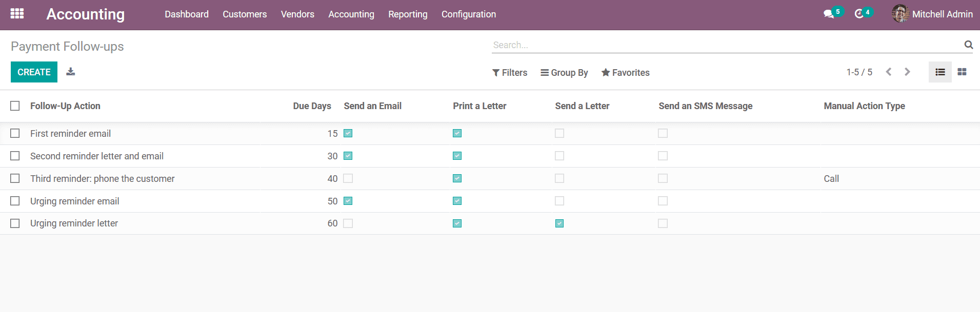
Task: Switch to list view icon
Action: (x=940, y=72)
